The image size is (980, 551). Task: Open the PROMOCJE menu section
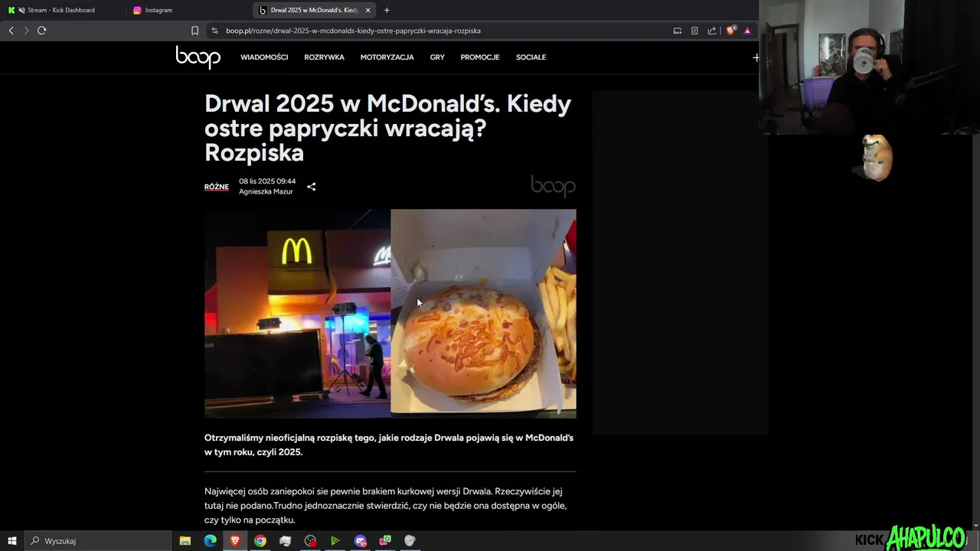tap(480, 57)
